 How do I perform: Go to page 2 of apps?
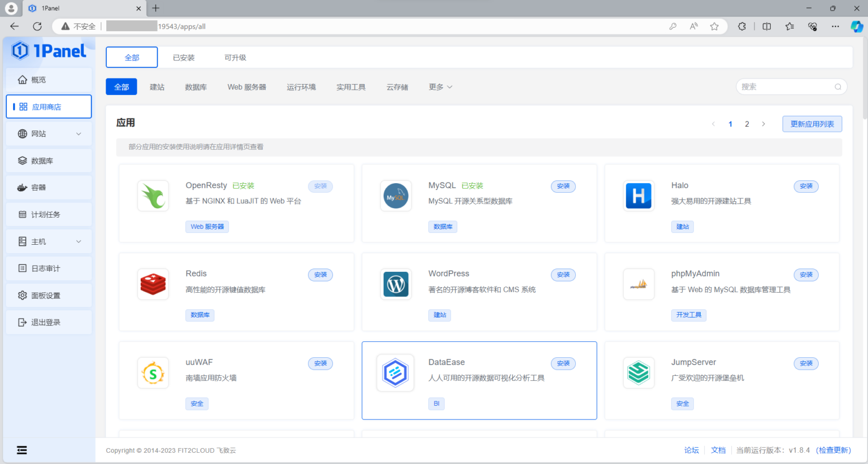click(747, 124)
